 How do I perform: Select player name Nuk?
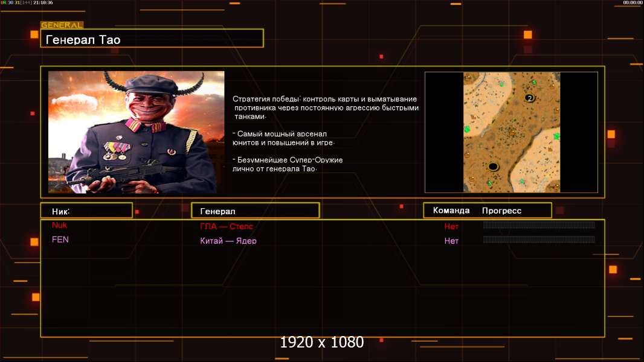tap(60, 225)
